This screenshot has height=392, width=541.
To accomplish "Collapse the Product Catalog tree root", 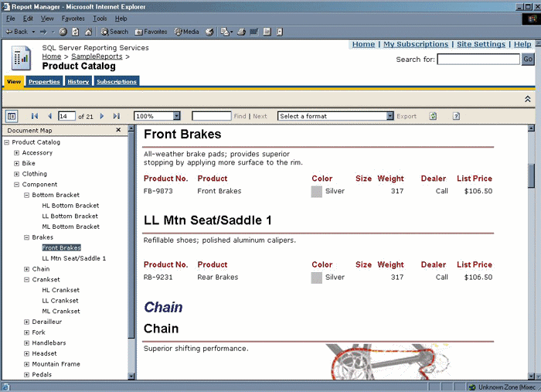I will tap(6, 142).
